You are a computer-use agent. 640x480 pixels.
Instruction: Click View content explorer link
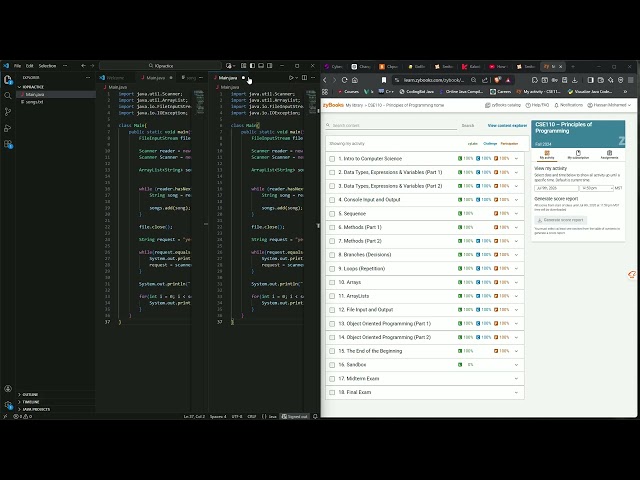tap(507, 125)
